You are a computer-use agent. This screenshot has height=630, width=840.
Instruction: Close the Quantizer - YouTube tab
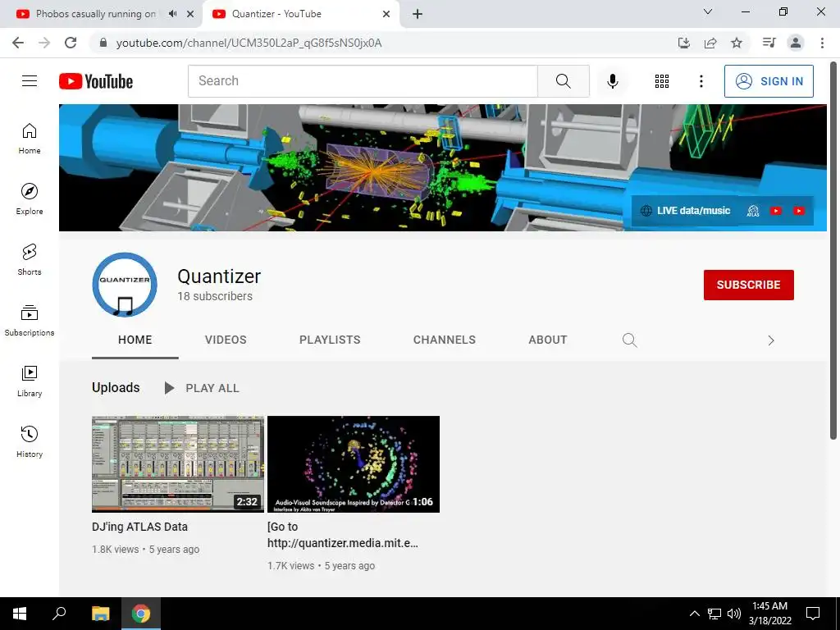[386, 14]
